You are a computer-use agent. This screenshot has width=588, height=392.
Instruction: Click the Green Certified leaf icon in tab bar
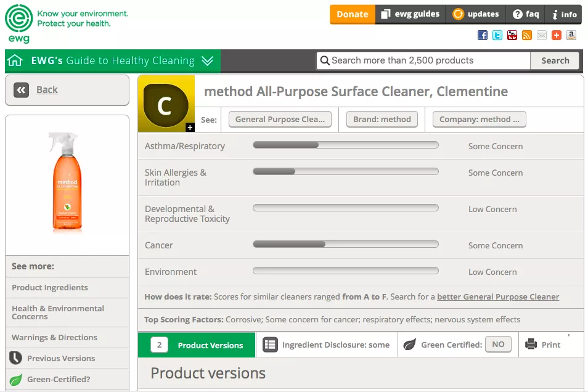click(x=409, y=344)
